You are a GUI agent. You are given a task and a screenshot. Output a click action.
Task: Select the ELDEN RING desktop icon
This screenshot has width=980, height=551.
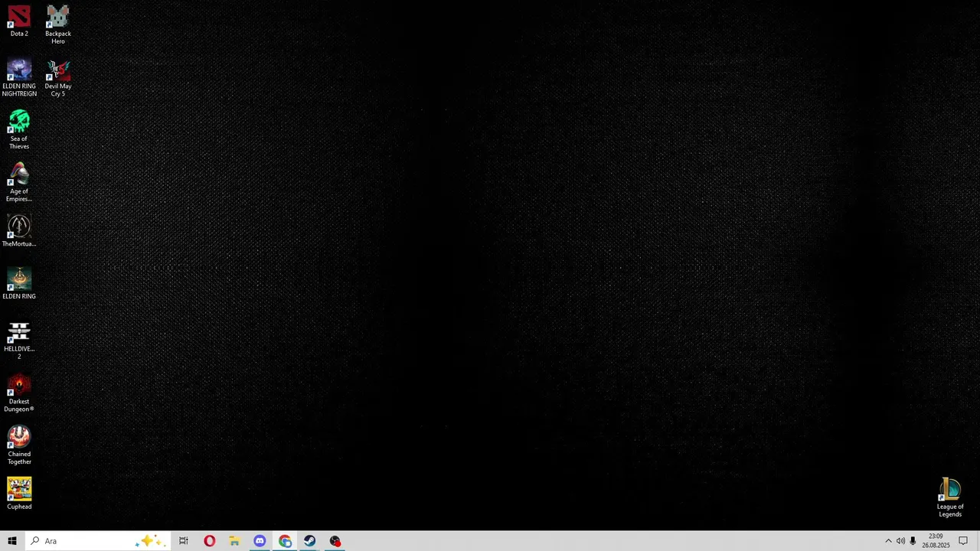(19, 284)
